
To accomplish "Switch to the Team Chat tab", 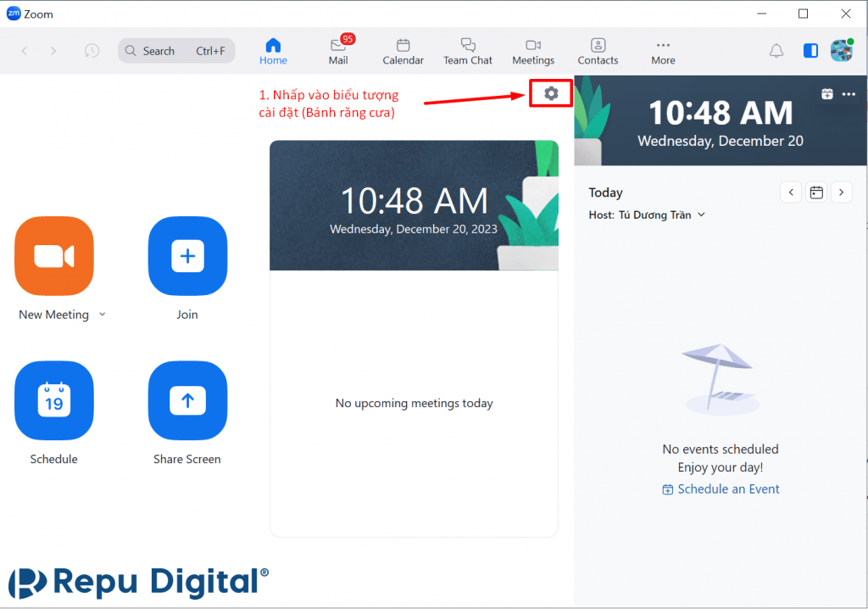I will [468, 51].
